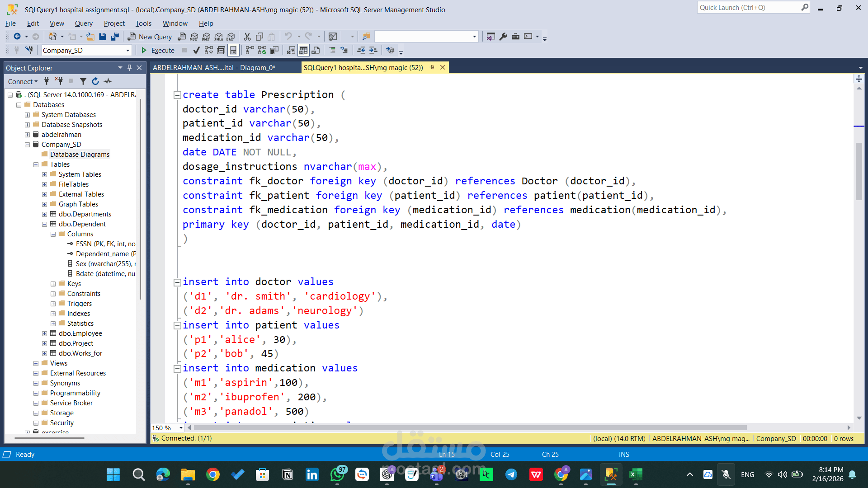Click the Filter icon in Object Explorer

click(x=83, y=81)
